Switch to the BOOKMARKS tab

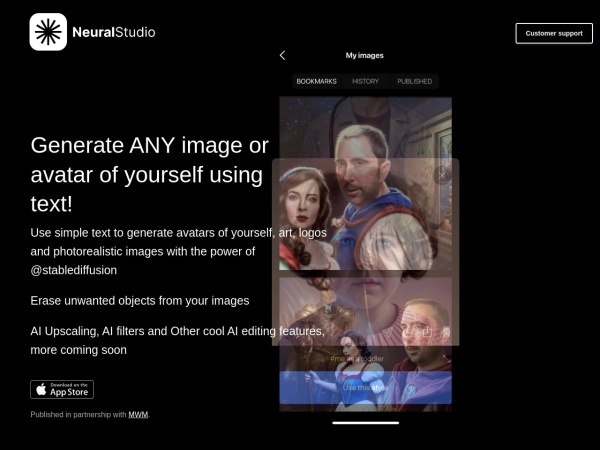[316, 81]
